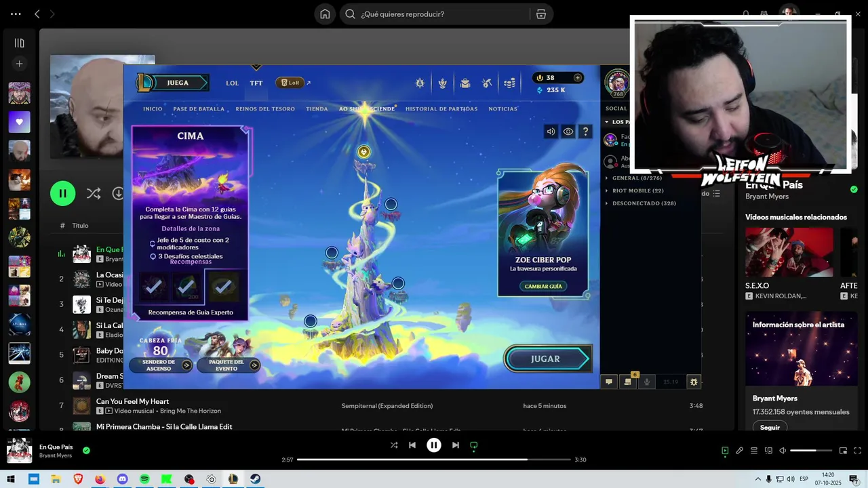Open connect to a device icon
Image resolution: width=868 pixels, height=488 pixels.
coord(768,451)
